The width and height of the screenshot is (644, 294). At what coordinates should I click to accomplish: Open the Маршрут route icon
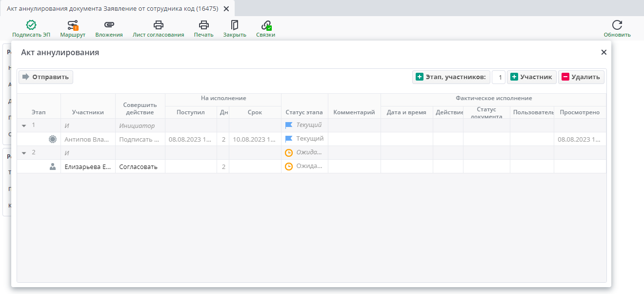point(73,25)
